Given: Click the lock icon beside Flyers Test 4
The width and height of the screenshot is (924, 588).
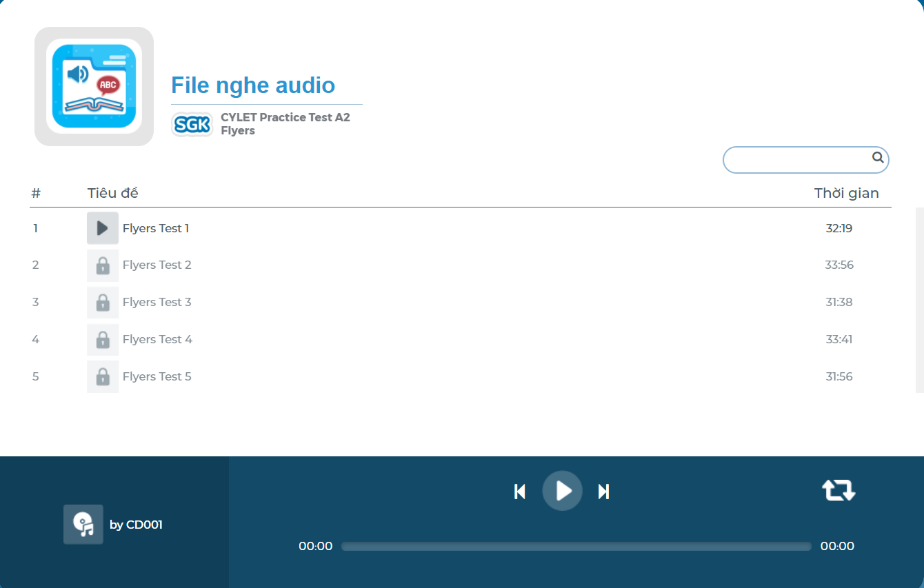Looking at the screenshot, I should [x=103, y=339].
